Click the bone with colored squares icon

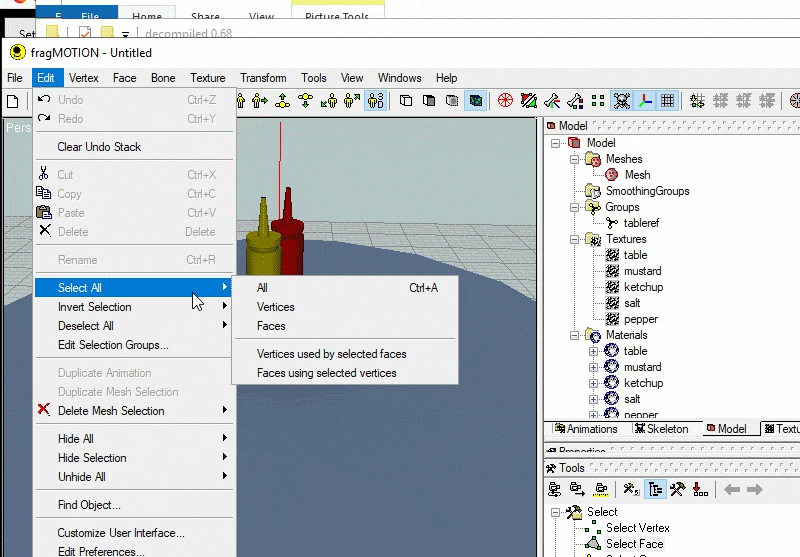575,100
